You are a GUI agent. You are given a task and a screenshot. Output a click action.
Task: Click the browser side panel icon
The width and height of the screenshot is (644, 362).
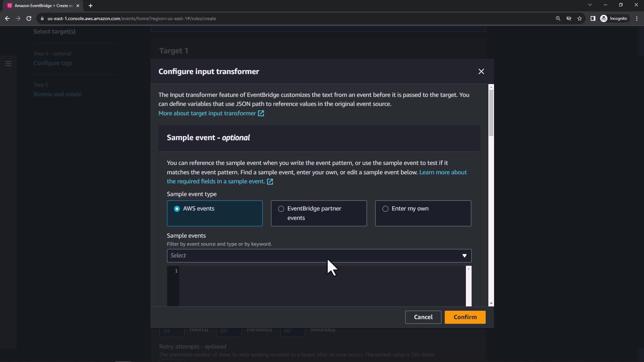click(593, 18)
